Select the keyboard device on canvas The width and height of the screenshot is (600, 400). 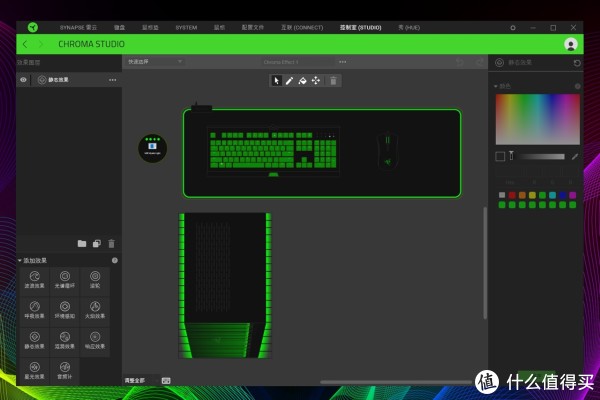click(273, 151)
